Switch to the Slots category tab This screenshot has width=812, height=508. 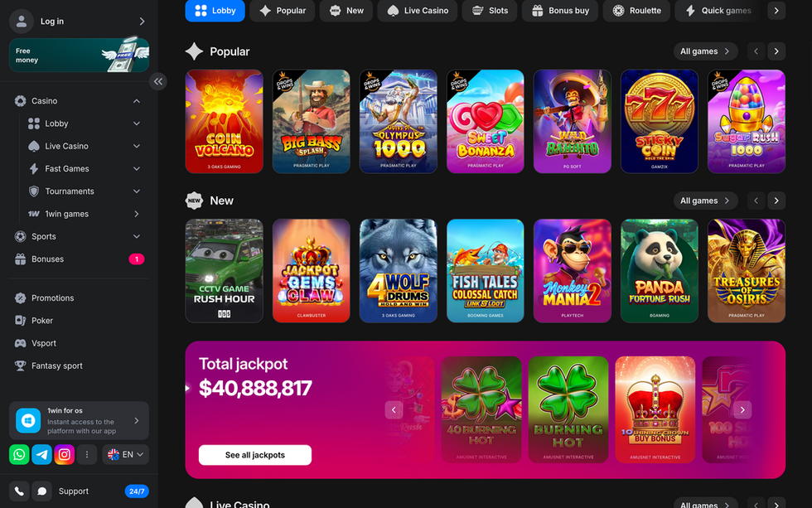click(490, 10)
